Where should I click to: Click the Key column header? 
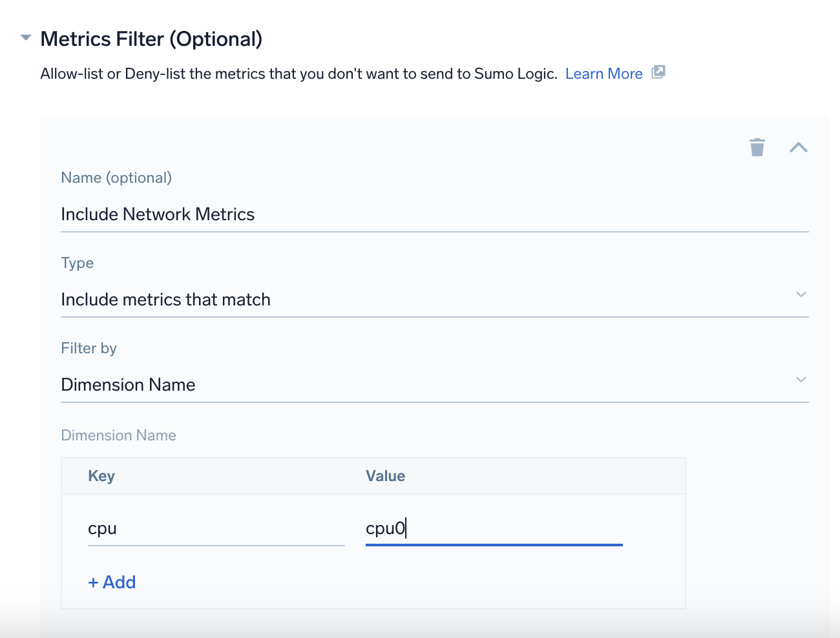coord(101,476)
